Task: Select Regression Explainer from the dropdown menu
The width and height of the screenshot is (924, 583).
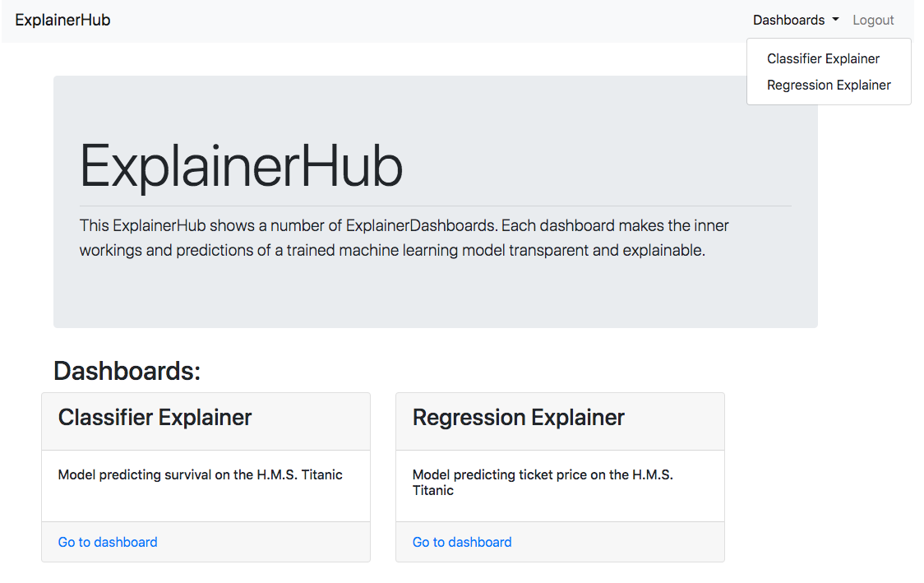Action: click(829, 85)
